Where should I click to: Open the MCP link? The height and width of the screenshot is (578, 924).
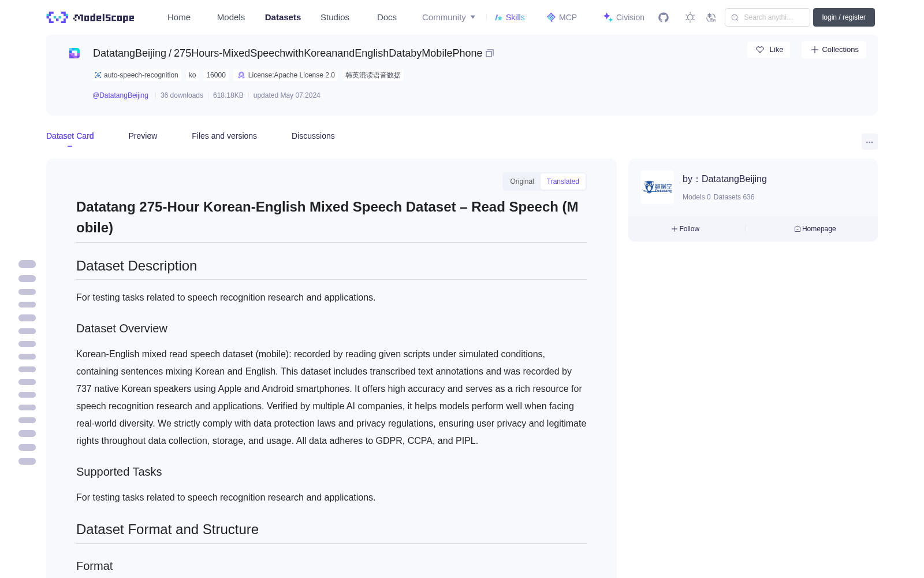[561, 17]
